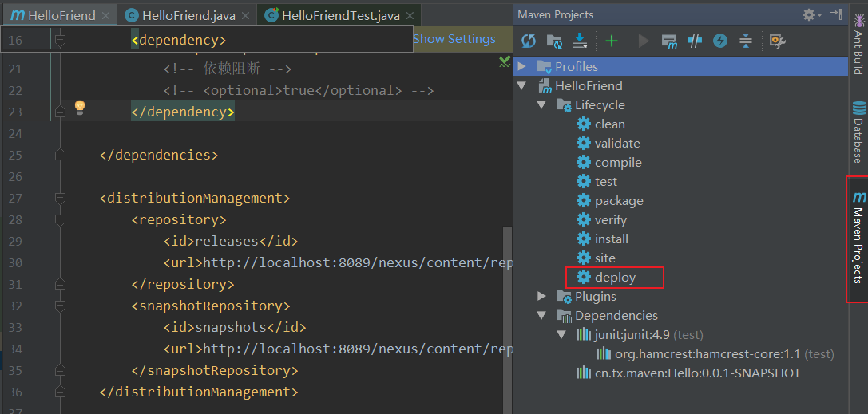Close the HelloFriendTest.java tab

(410, 16)
